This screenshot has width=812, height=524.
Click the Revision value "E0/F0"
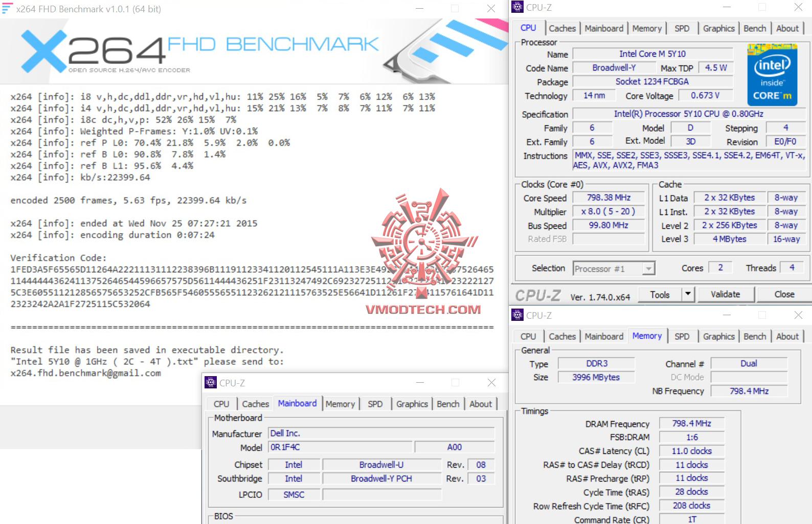785,142
